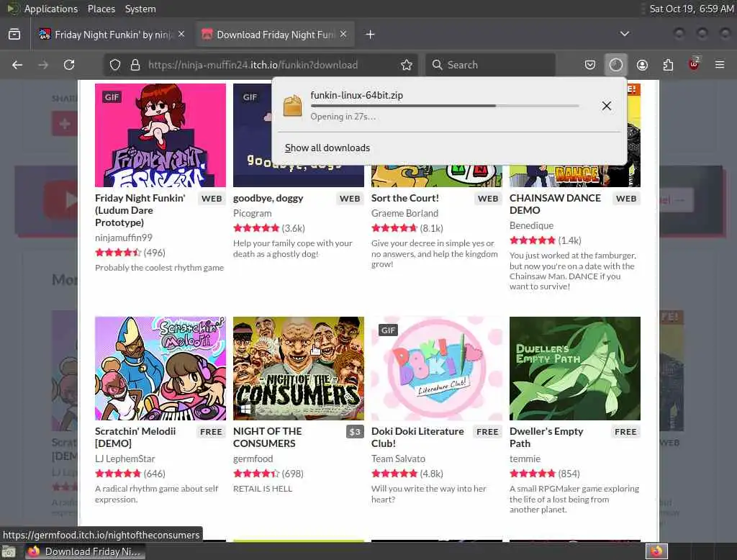
Task: Open the tracking protection shield icon
Action: pos(115,65)
